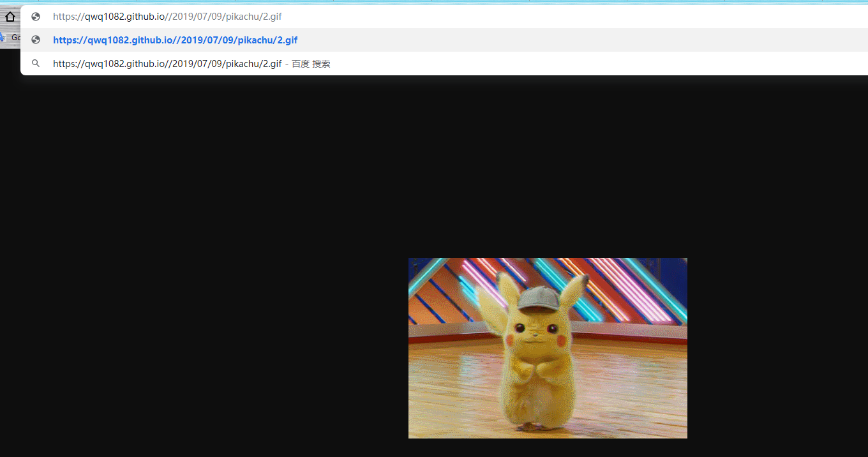Click the globe icon beside the blue URL suggestion
This screenshot has height=457, width=868.
[36, 40]
